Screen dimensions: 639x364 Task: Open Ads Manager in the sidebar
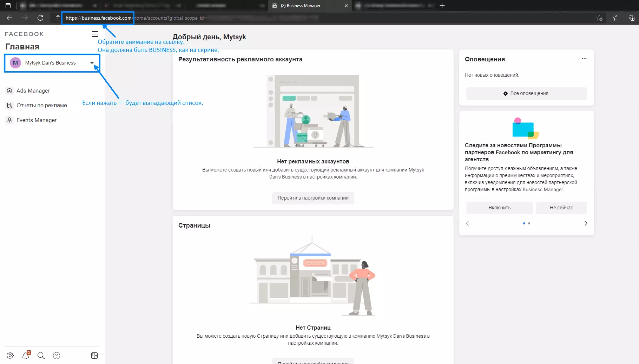pyautogui.click(x=33, y=90)
